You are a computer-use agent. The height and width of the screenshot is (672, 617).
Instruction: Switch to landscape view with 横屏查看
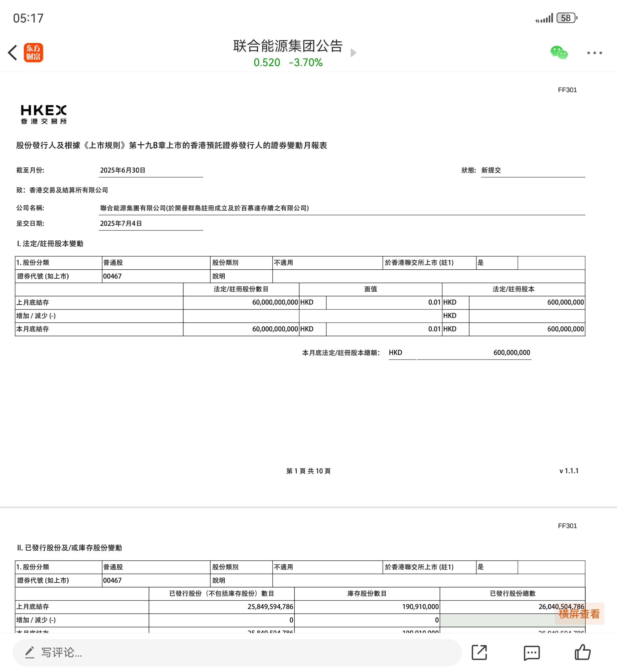point(579,614)
